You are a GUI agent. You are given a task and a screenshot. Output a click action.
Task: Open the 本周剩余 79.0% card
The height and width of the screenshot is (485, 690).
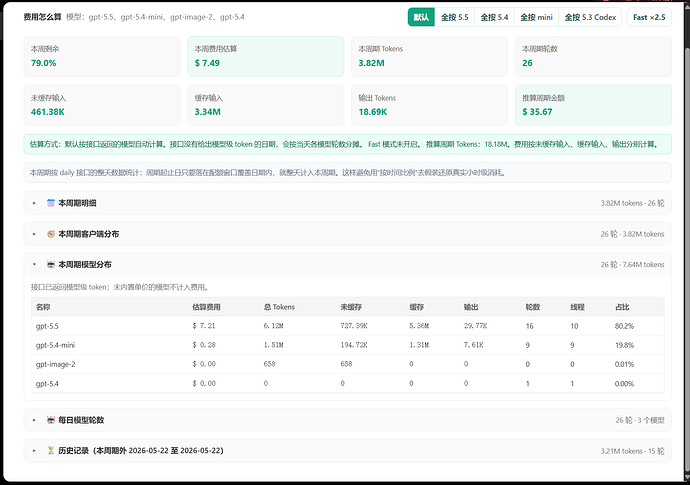(102, 56)
